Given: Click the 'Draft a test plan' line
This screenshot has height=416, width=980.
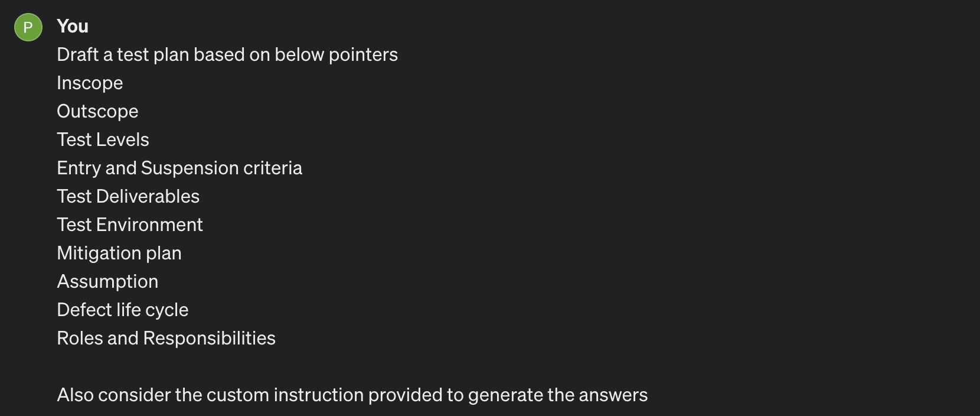Looking at the screenshot, I should (227, 54).
